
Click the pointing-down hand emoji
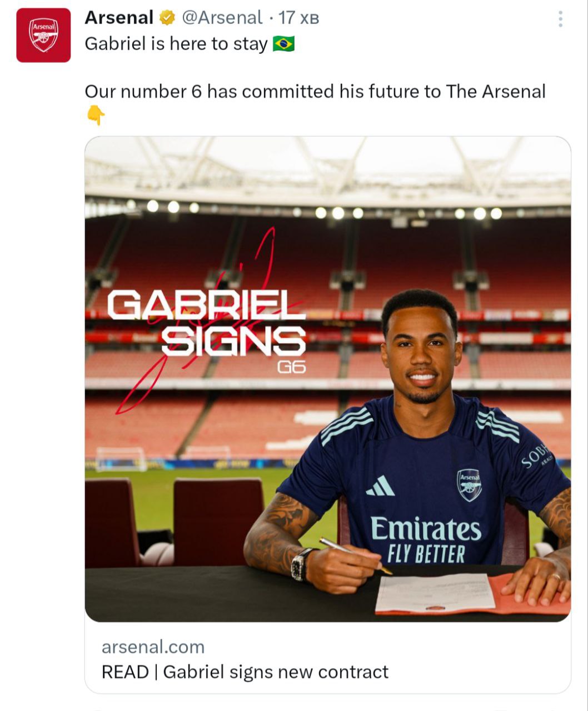click(96, 116)
